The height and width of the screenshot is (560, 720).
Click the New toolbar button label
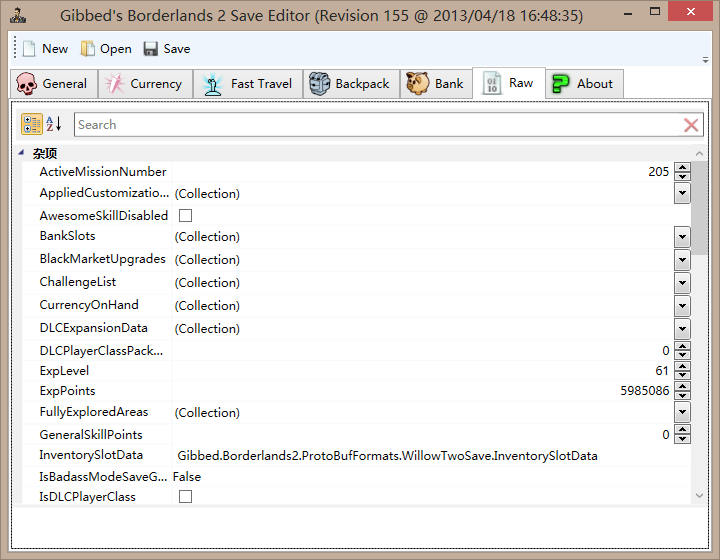(x=55, y=49)
